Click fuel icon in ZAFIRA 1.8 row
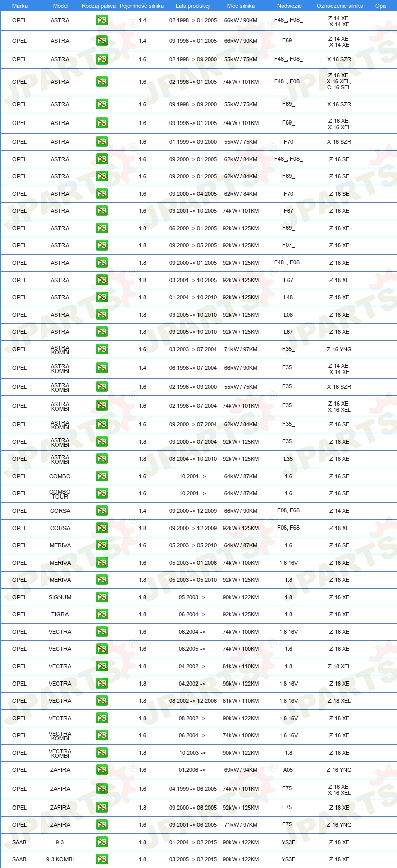 point(102,808)
